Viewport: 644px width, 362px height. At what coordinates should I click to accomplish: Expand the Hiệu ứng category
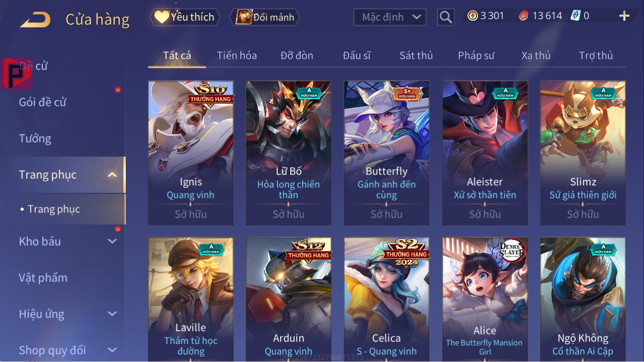click(112, 314)
